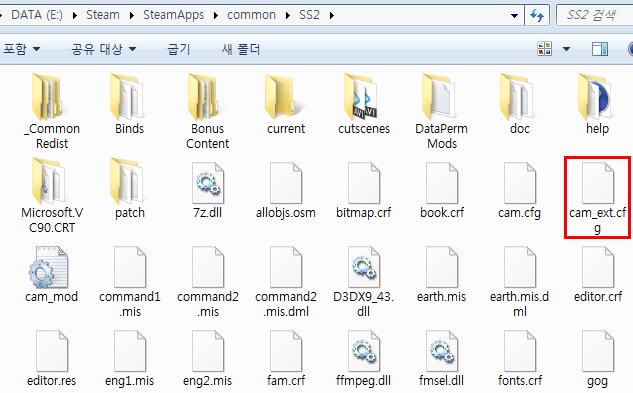Open the cutscenes folder
The height and width of the screenshot is (393, 633).
coord(364,104)
